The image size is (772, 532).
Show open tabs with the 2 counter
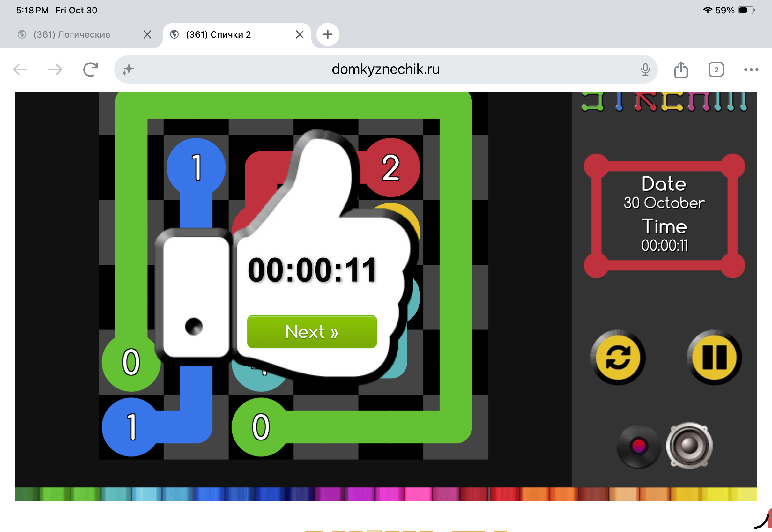[x=716, y=70]
